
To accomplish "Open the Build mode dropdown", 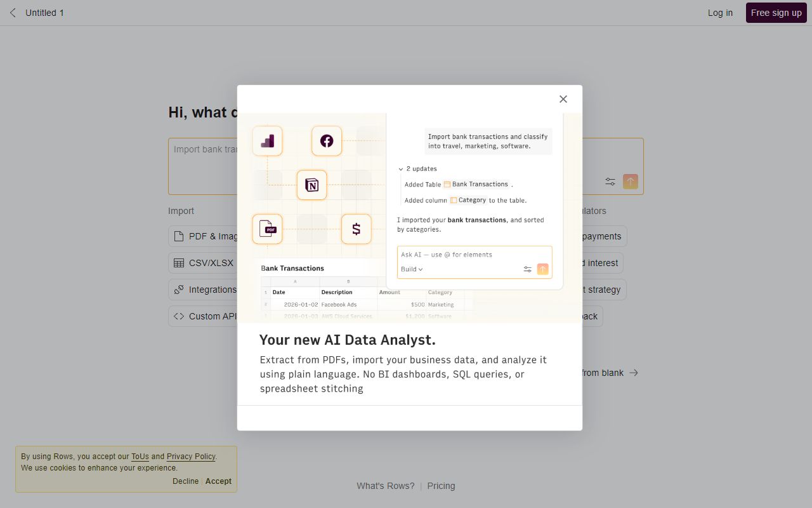I will point(411,269).
